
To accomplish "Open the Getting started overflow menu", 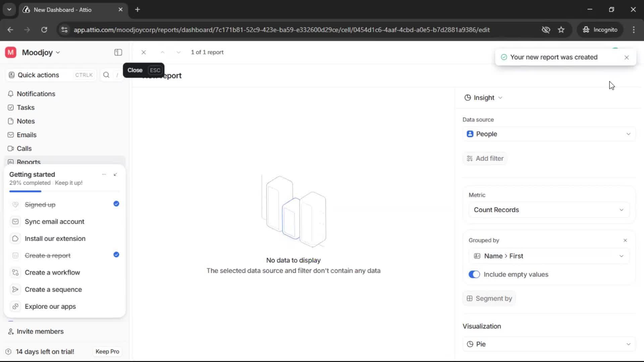I will pyautogui.click(x=104, y=174).
